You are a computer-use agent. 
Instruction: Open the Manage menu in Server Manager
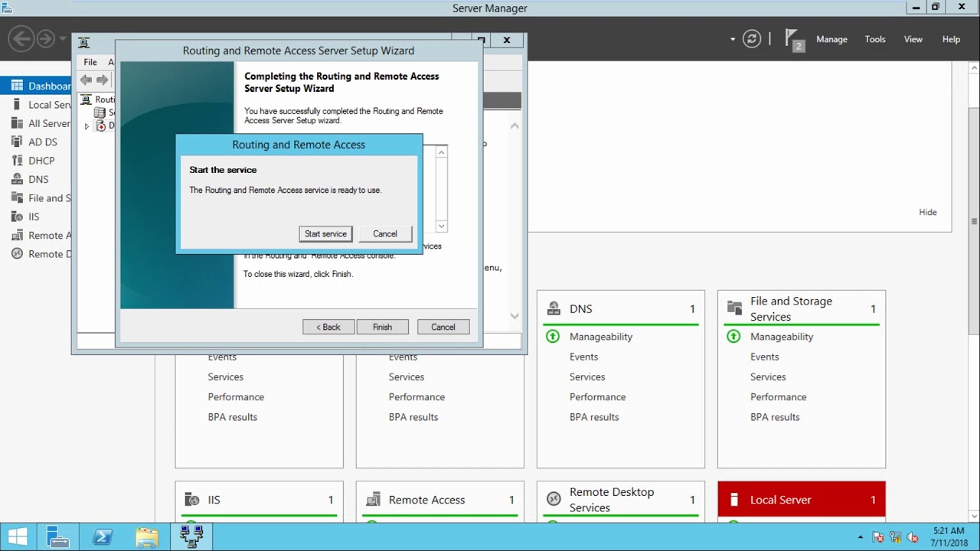point(831,39)
